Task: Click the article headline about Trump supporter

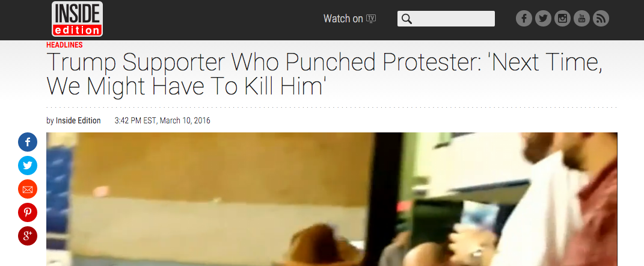Action: pyautogui.click(x=325, y=74)
